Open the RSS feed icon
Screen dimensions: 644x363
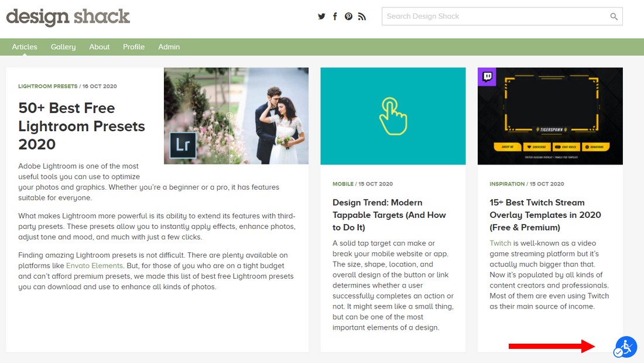(362, 16)
